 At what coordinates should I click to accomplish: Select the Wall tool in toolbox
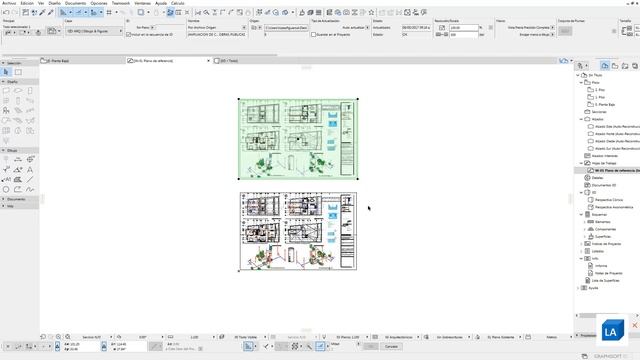point(6,91)
